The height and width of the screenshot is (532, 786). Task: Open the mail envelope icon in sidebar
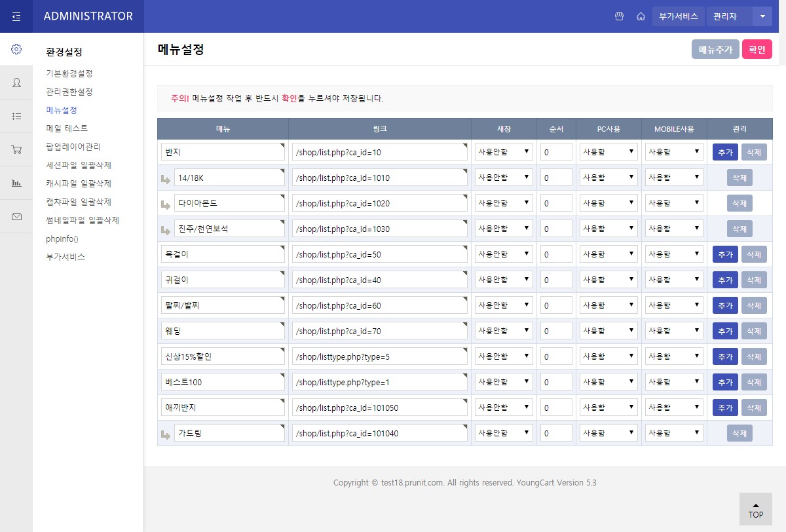(16, 216)
